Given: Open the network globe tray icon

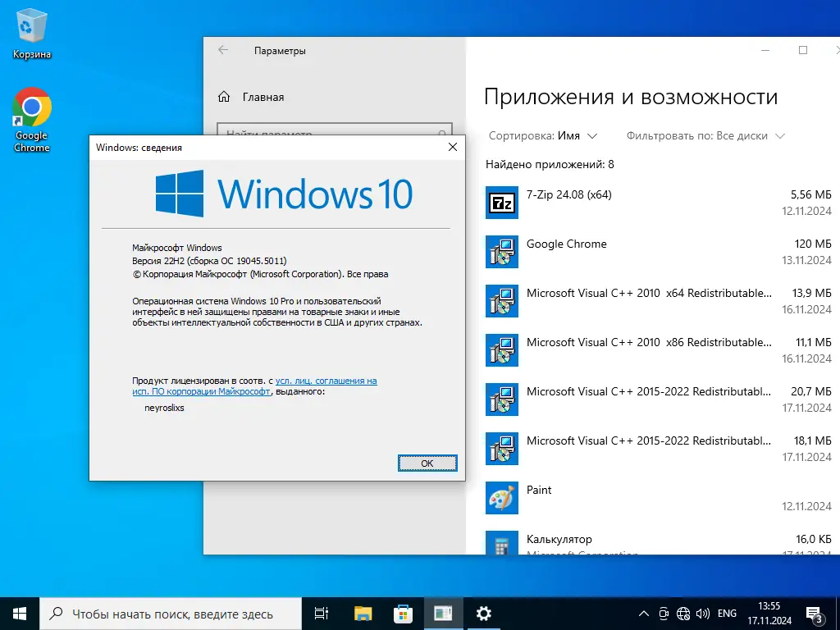Looking at the screenshot, I should point(683,614).
